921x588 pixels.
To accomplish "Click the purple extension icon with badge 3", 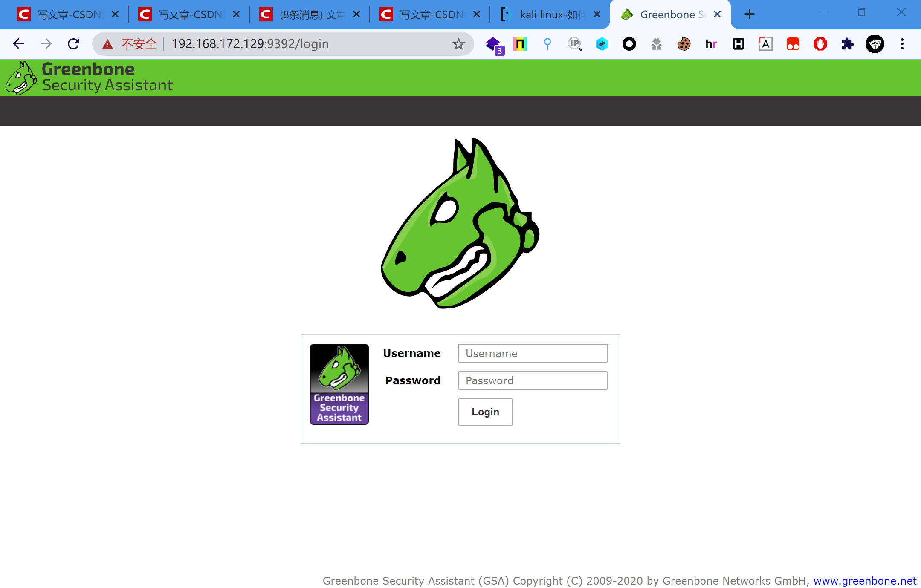I will pyautogui.click(x=493, y=44).
